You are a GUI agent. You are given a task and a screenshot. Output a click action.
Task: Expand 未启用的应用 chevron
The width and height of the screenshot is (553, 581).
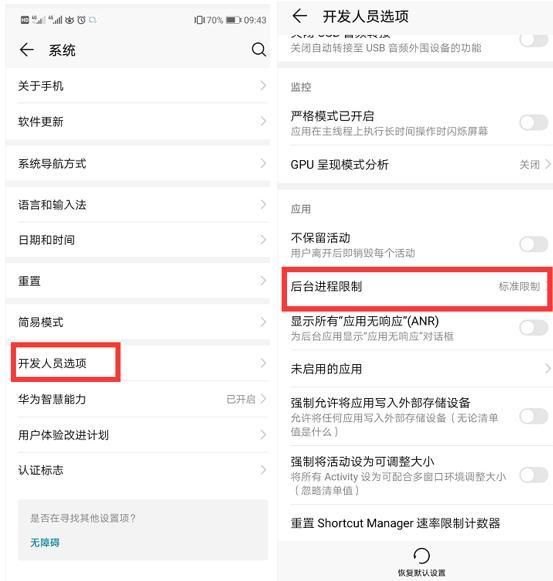pyautogui.click(x=548, y=368)
